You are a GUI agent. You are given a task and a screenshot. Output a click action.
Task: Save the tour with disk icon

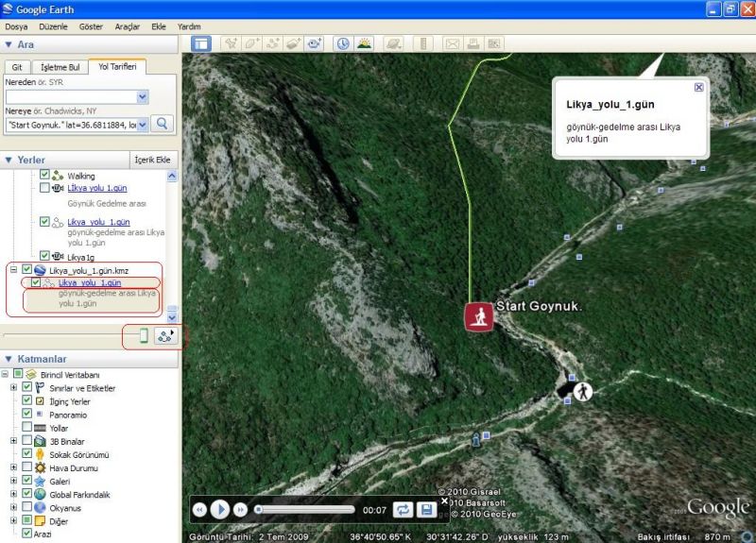pyautogui.click(x=426, y=509)
